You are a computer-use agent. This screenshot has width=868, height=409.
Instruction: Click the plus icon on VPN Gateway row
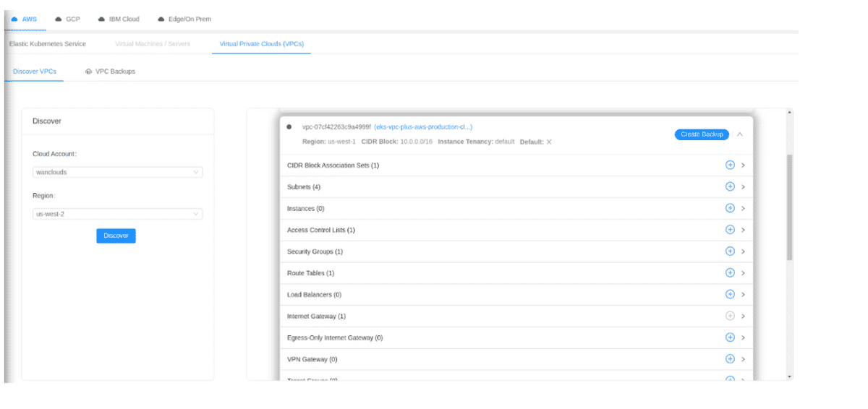(730, 359)
